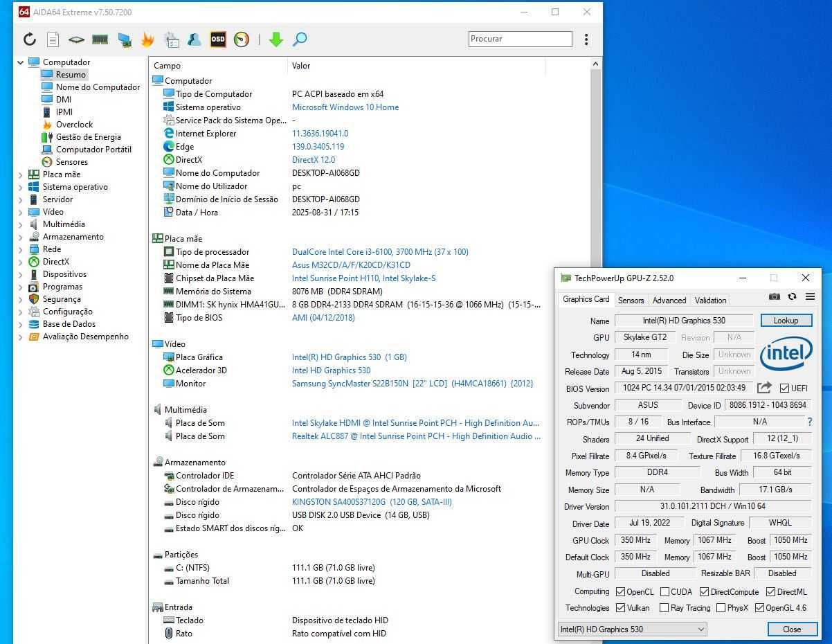Select IPMI in the tree
Viewport: 832px width, 644px height.
pyautogui.click(x=64, y=112)
